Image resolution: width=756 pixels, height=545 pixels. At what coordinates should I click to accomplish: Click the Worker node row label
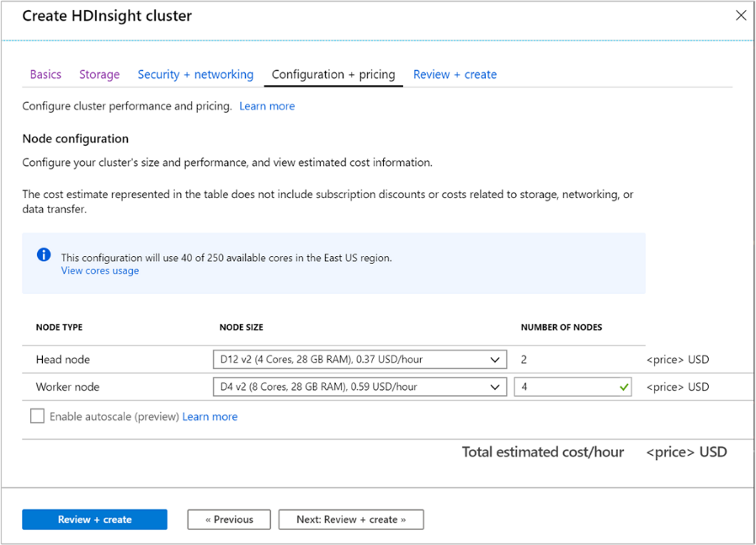[x=67, y=387]
